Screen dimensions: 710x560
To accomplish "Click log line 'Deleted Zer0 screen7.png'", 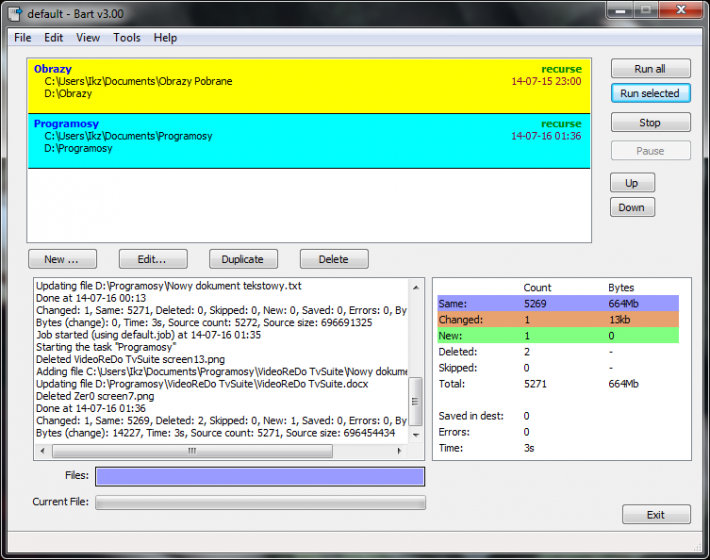I will pyautogui.click(x=95, y=396).
